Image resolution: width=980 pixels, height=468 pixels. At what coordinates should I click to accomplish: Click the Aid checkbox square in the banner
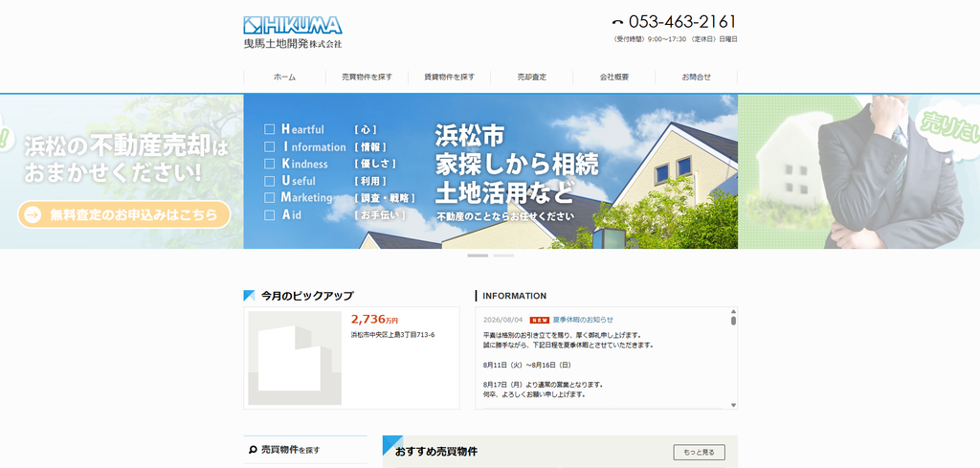[269, 215]
